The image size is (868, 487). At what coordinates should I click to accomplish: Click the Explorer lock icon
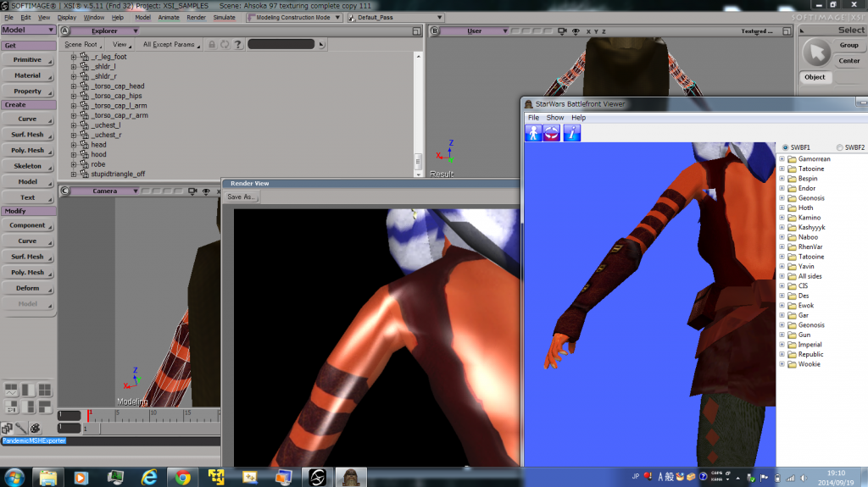pos(211,44)
